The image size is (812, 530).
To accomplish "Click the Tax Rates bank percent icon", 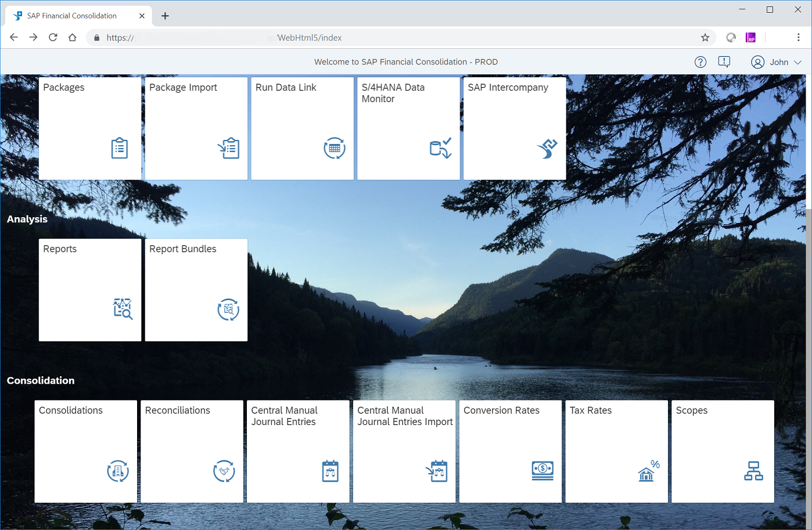I will click(x=649, y=471).
